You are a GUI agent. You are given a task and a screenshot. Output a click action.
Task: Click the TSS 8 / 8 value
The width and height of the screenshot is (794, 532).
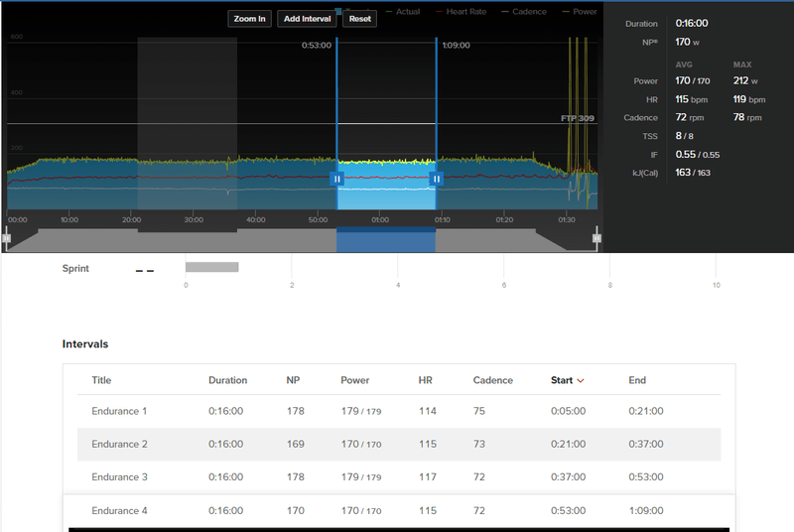pyautogui.click(x=684, y=136)
